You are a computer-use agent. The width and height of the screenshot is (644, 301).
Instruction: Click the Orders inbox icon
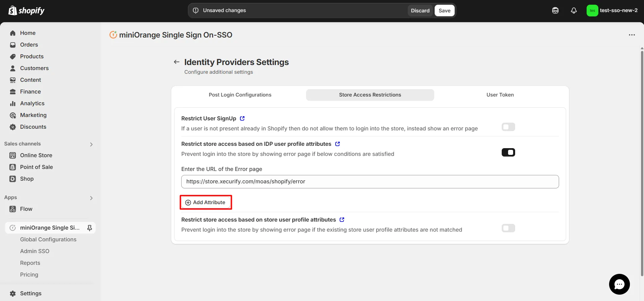[x=13, y=45]
